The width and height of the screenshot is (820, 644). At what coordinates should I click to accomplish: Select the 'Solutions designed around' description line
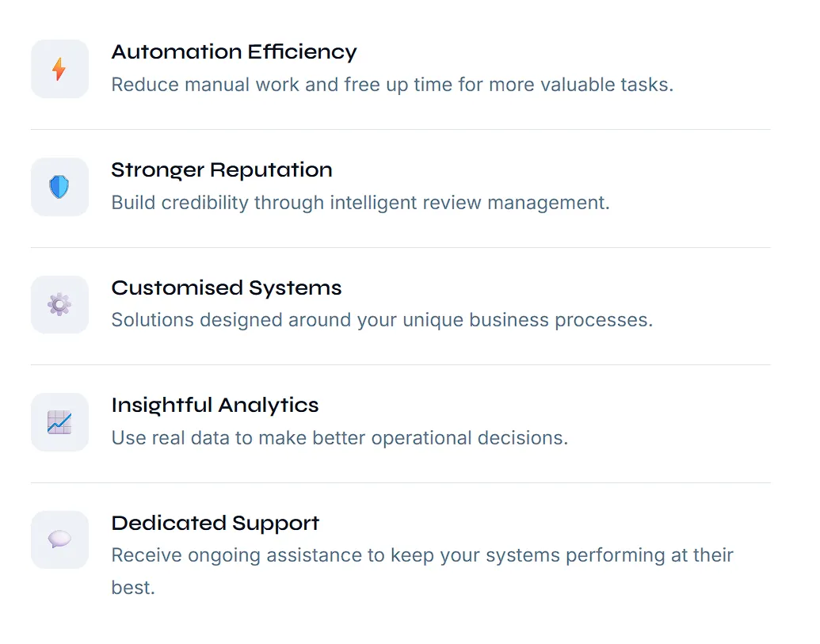(381, 321)
